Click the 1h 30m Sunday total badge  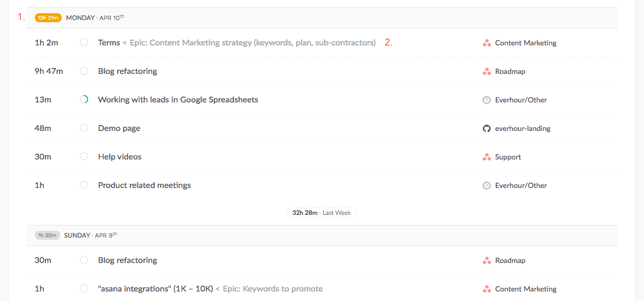click(47, 235)
